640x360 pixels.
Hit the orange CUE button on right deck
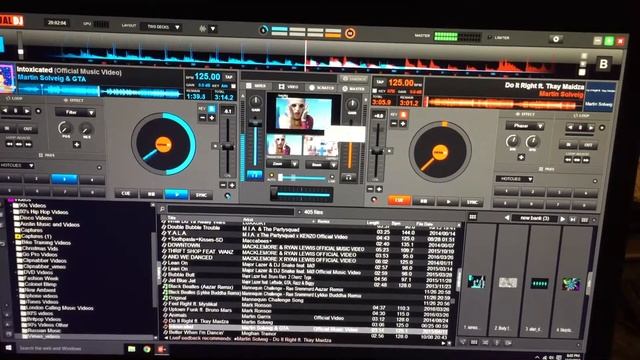click(399, 200)
